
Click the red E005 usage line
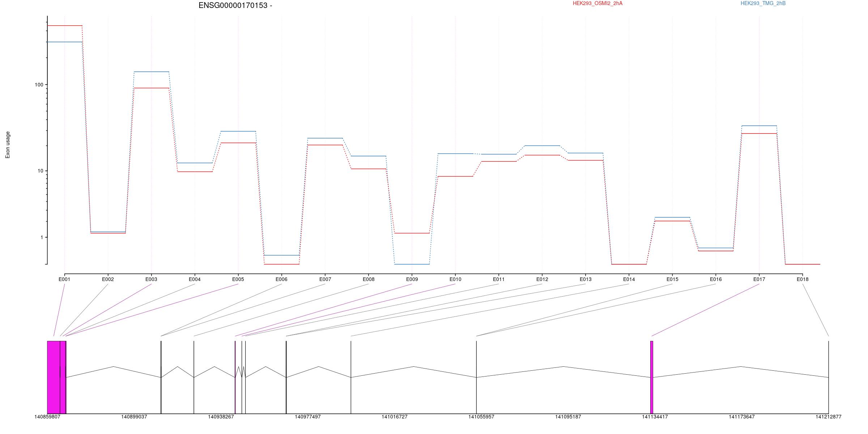pyautogui.click(x=238, y=143)
